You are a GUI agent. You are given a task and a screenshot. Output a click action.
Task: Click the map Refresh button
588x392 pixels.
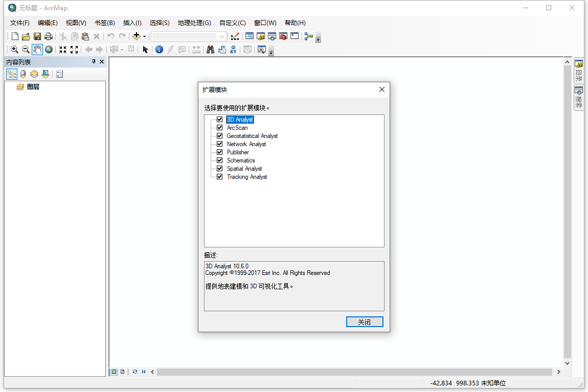tap(135, 372)
